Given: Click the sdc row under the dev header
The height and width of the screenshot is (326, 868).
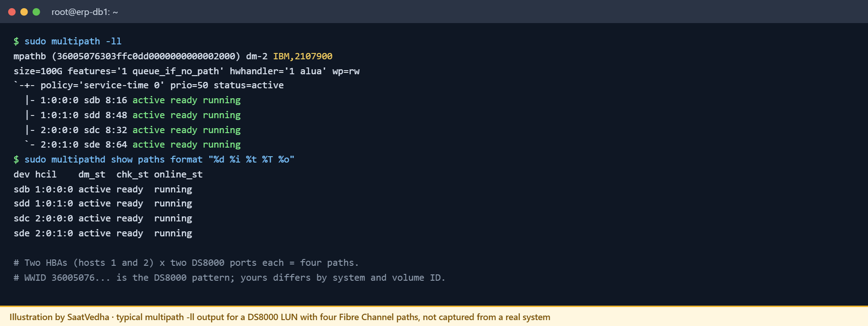Looking at the screenshot, I should pyautogui.click(x=103, y=218).
